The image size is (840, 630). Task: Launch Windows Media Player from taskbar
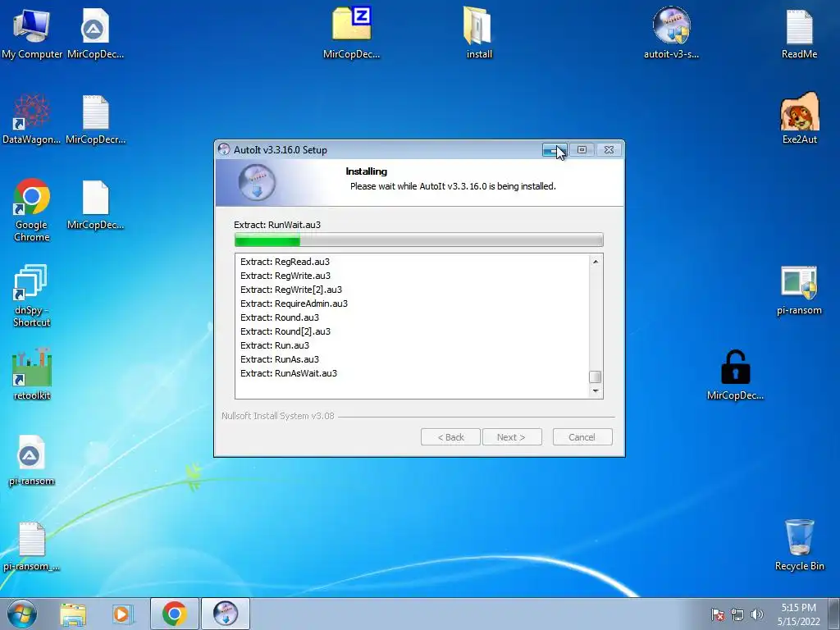tap(121, 614)
